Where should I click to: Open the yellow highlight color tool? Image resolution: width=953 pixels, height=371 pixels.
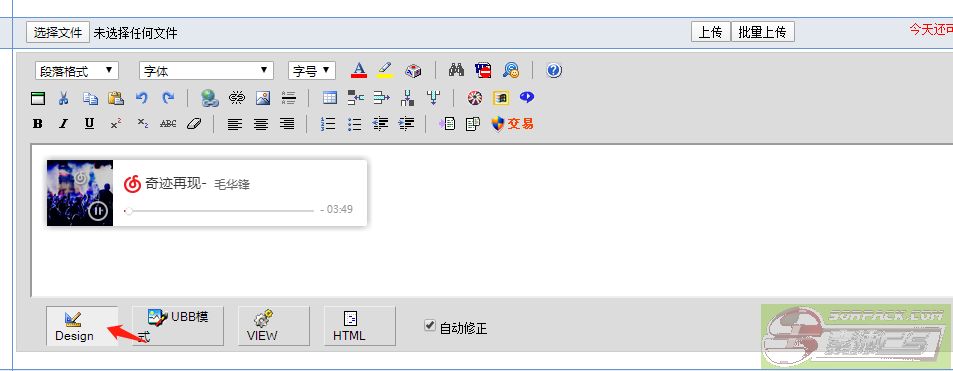[385, 70]
